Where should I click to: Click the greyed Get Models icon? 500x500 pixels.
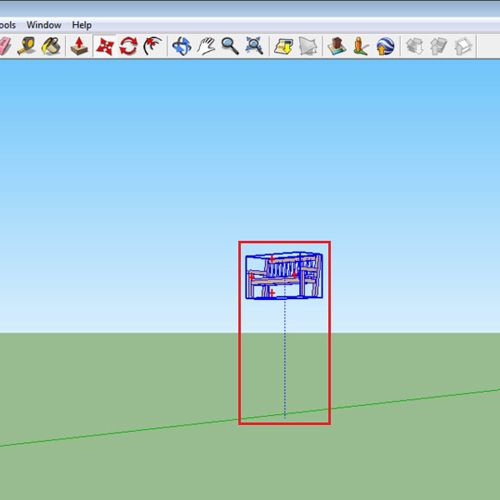tap(414, 46)
